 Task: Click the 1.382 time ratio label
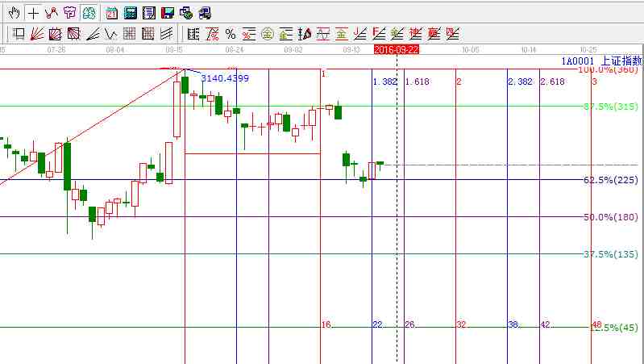coord(384,82)
